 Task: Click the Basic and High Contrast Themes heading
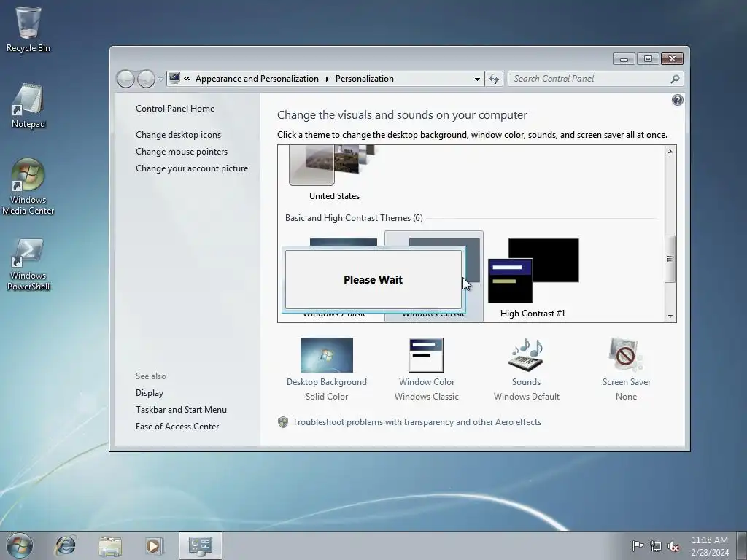pyautogui.click(x=354, y=217)
